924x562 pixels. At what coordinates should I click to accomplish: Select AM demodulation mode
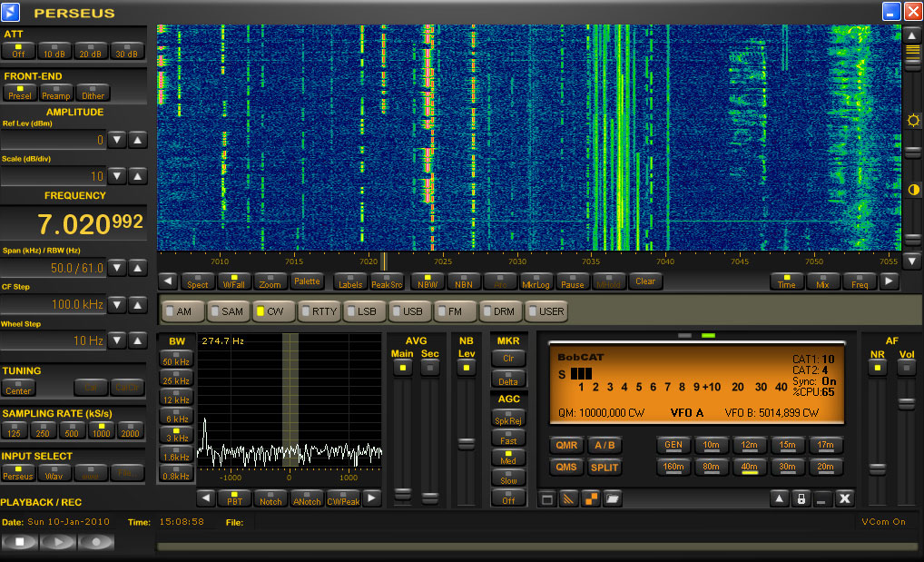183,311
